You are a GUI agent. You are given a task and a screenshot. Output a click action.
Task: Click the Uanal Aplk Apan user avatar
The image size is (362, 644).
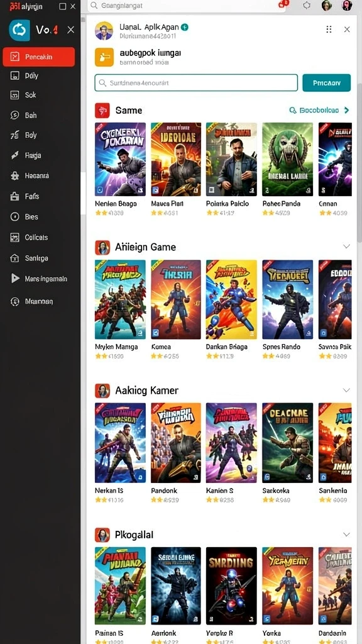click(x=104, y=31)
